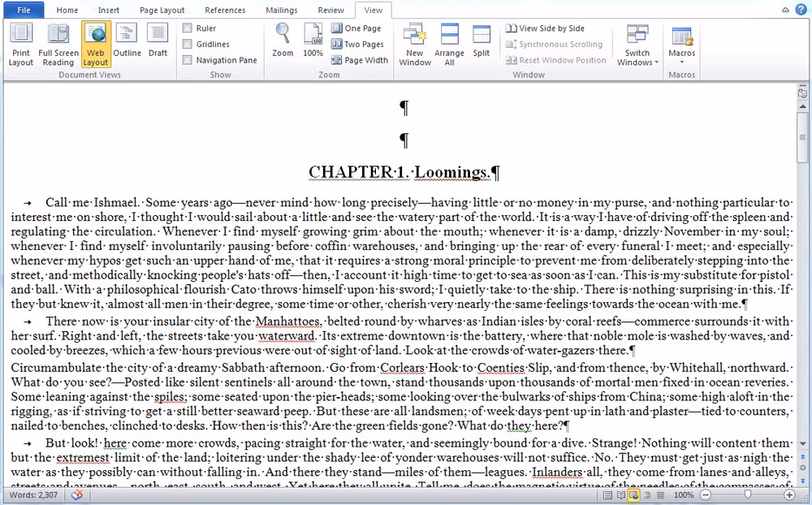Toggle the Gridlines checkbox

(x=188, y=45)
